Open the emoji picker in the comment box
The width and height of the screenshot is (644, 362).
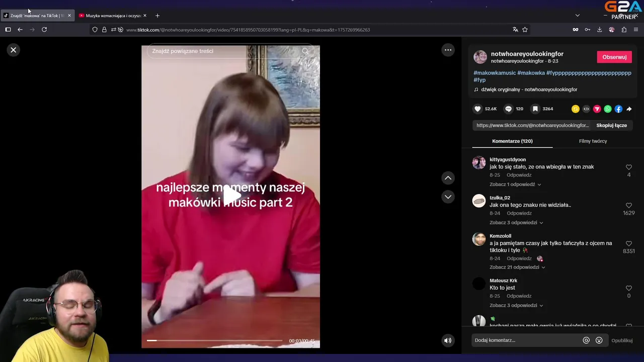coord(599,340)
